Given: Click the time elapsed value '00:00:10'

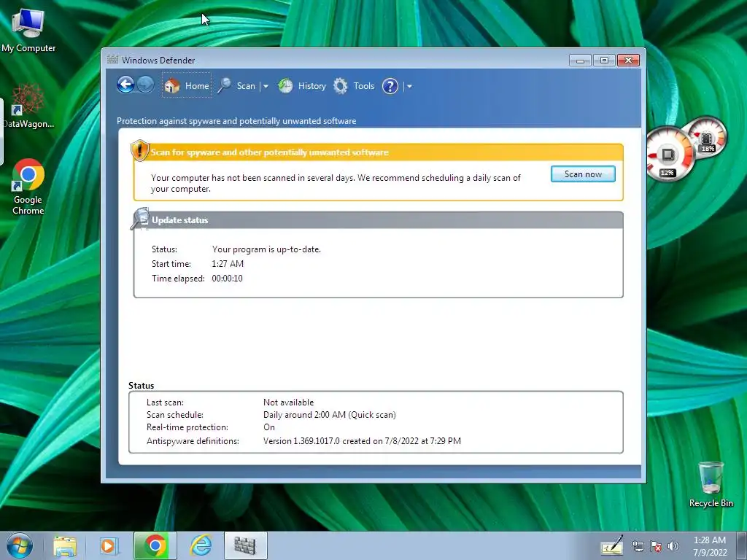Looking at the screenshot, I should (228, 279).
